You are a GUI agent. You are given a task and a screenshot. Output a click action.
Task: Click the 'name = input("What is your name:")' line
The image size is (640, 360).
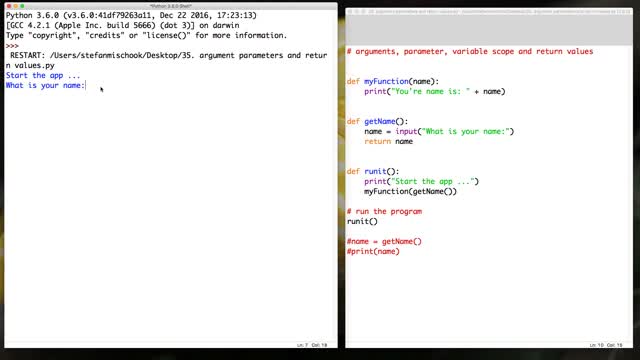(439, 131)
